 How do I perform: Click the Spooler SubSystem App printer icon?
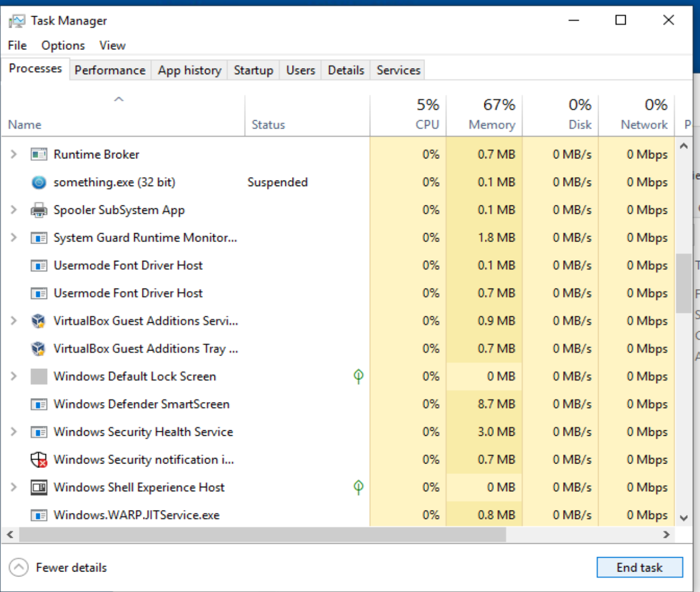click(x=39, y=210)
